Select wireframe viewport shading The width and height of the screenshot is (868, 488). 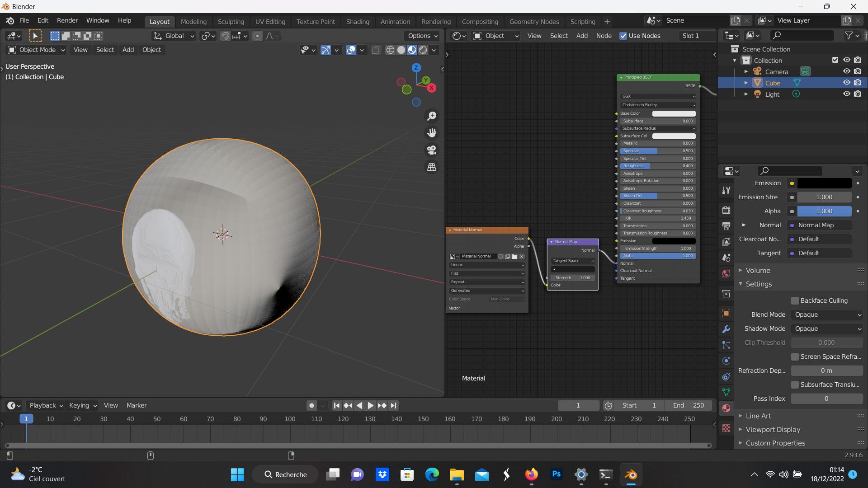(x=390, y=50)
